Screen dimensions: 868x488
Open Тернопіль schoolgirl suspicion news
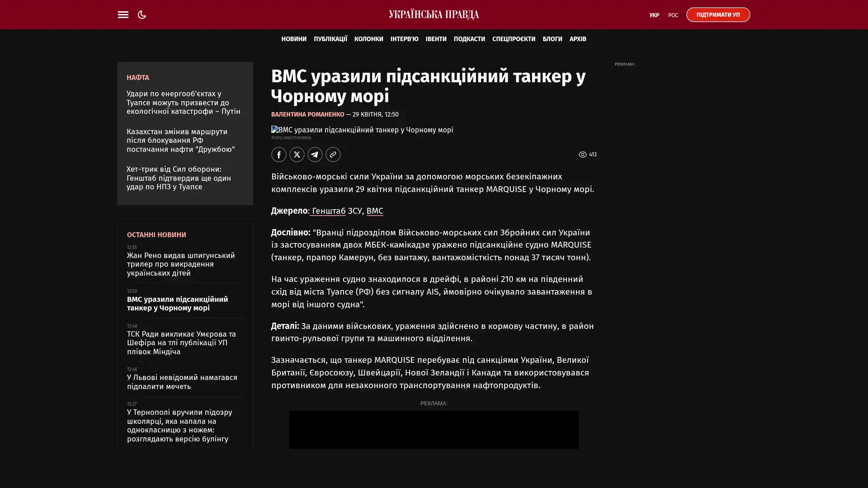pos(179,426)
